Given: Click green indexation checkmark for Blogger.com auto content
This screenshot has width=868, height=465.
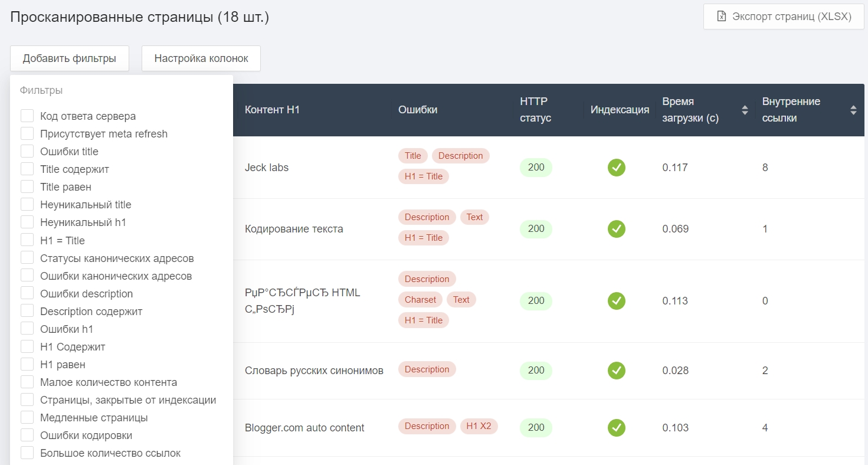Looking at the screenshot, I should pyautogui.click(x=616, y=427).
